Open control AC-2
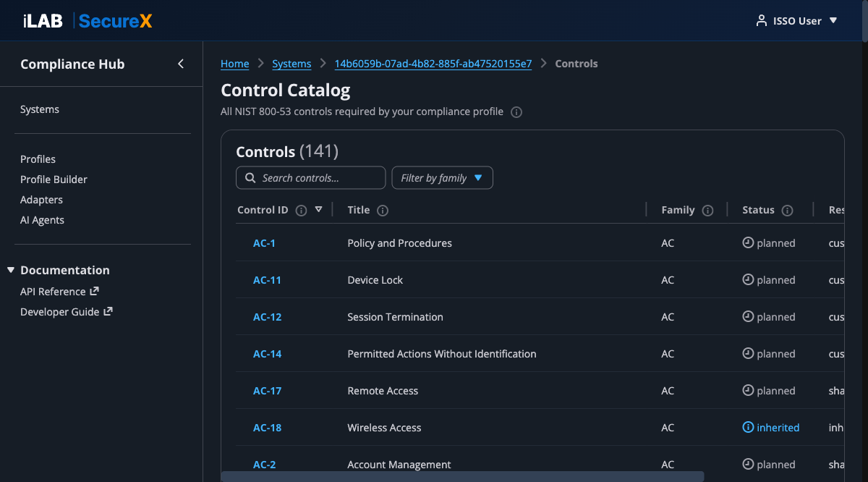 click(x=264, y=465)
